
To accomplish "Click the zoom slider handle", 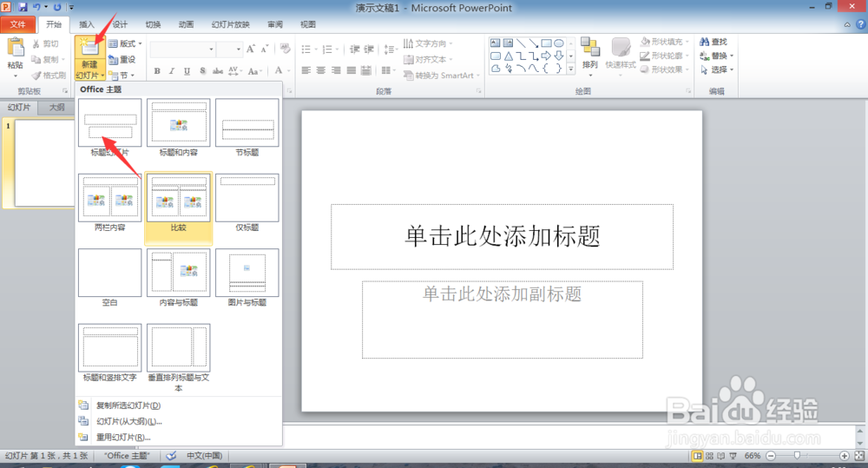I will click(797, 455).
